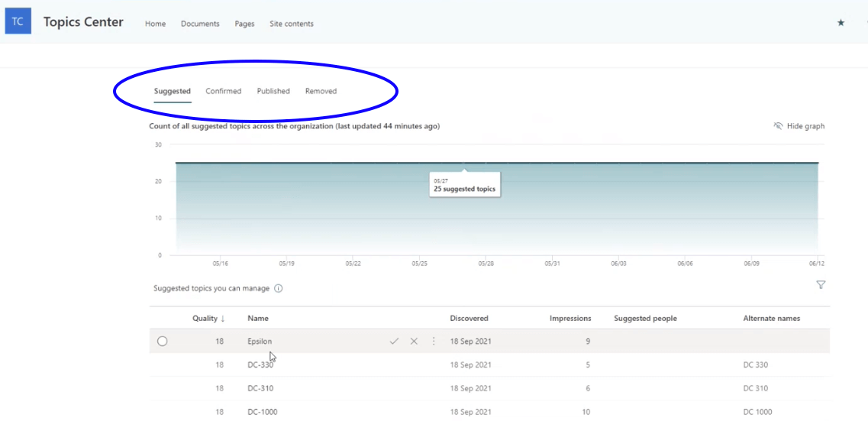Confirm the Epsilon topic with checkmark
Screen dimensions: 868x421
point(394,342)
